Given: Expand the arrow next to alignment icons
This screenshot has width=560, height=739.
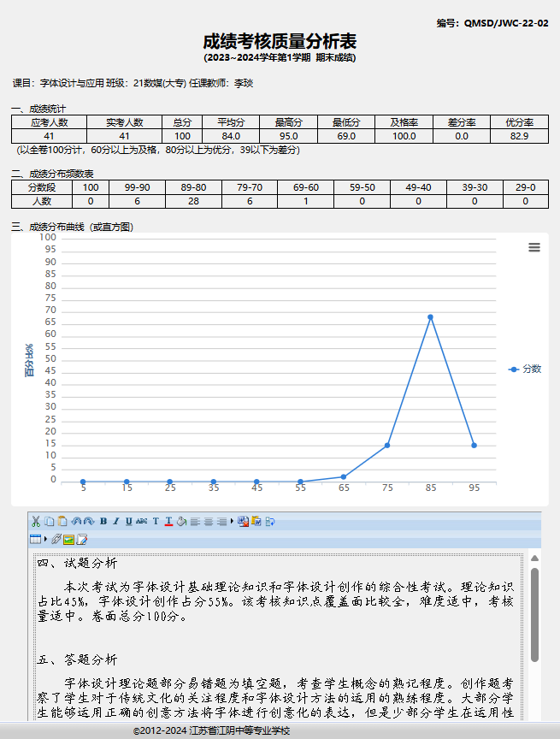Looking at the screenshot, I should [232, 521].
